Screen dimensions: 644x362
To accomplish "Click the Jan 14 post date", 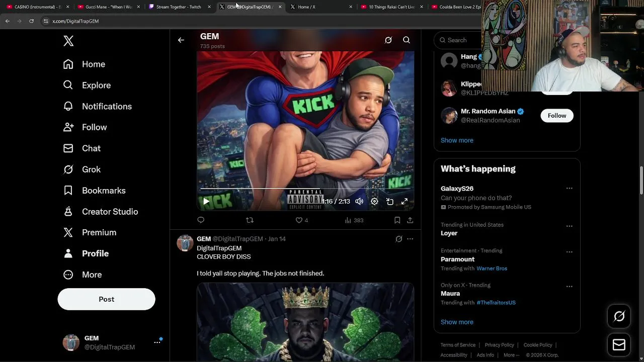I will click(277, 239).
